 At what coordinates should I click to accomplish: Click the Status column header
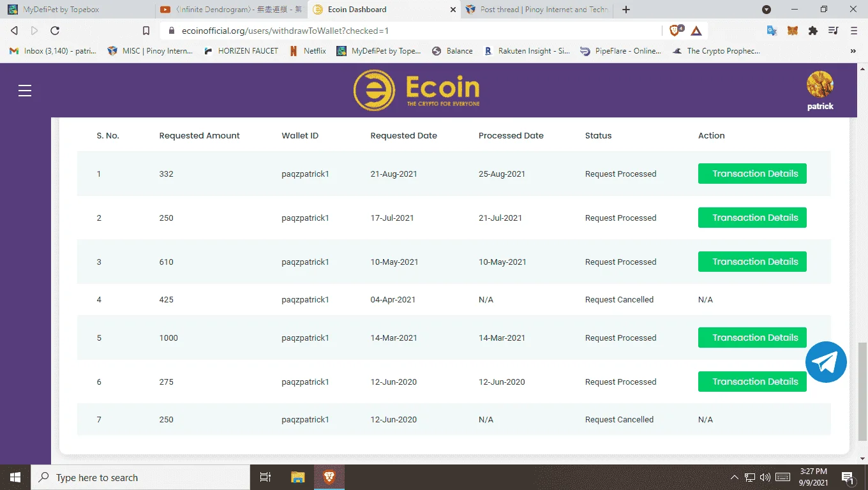(598, 135)
